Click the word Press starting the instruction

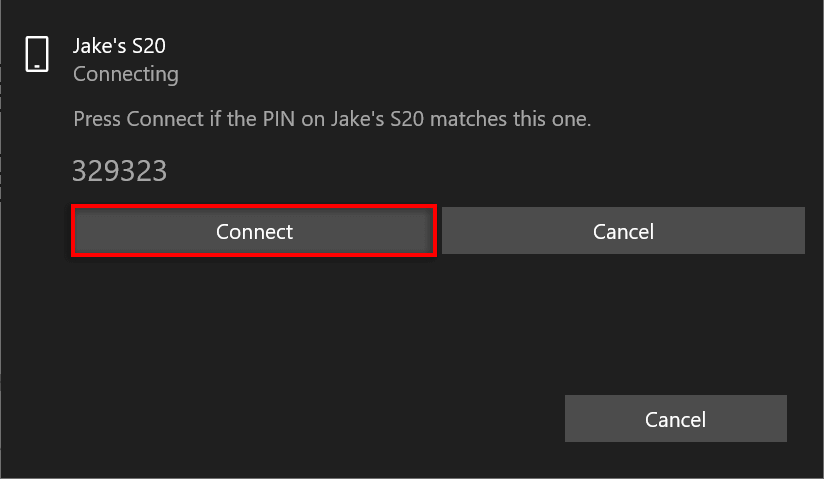(97, 119)
